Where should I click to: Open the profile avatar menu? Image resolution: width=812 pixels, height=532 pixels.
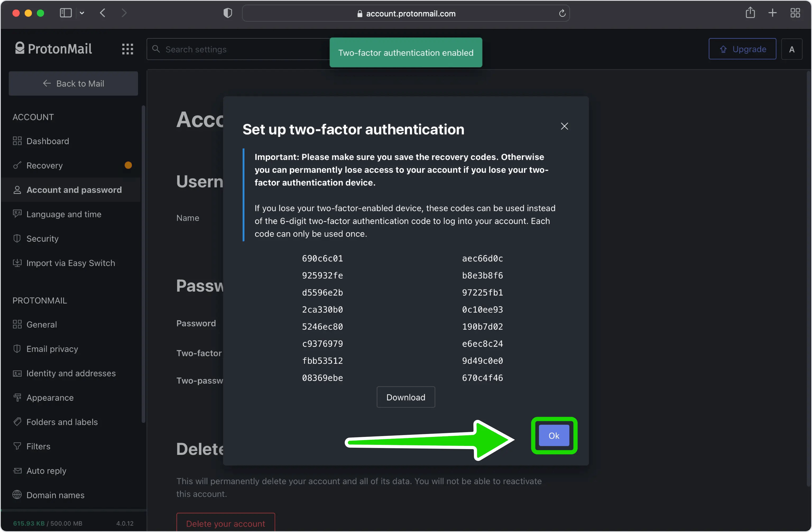pos(792,49)
